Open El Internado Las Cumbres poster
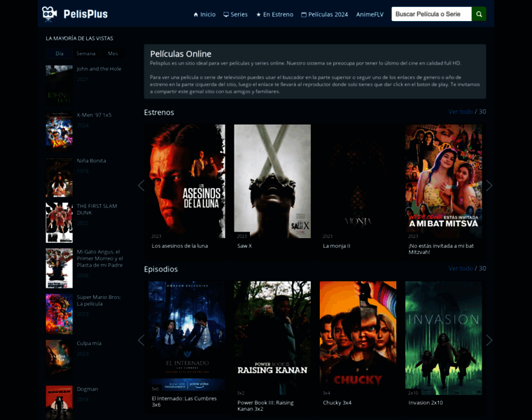This screenshot has height=420, width=532. pos(187,336)
